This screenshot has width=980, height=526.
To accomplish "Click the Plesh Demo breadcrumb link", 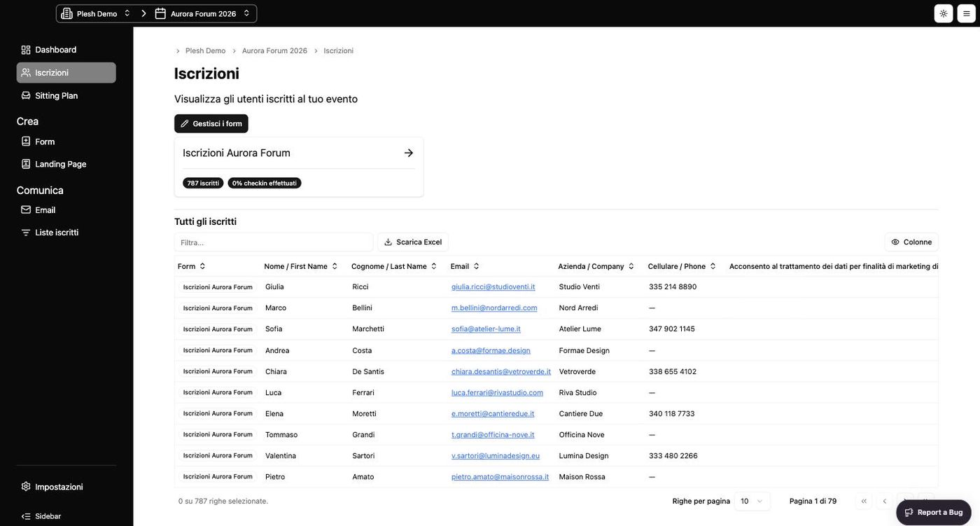I will (205, 51).
